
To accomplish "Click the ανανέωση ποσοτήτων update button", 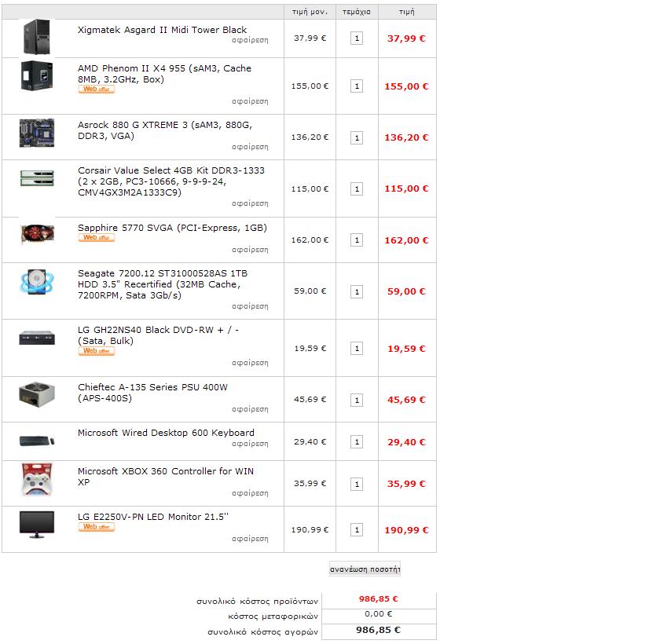I will [x=365, y=569].
